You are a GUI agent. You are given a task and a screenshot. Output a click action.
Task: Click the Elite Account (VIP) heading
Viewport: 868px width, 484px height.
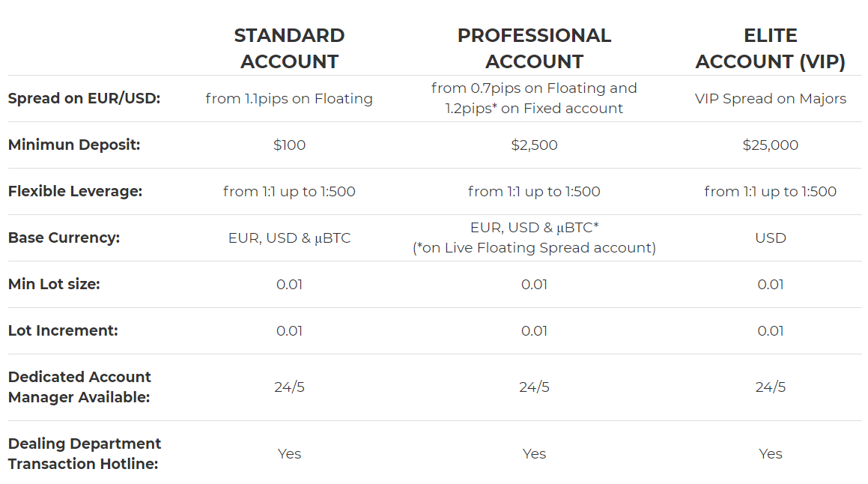click(x=771, y=48)
